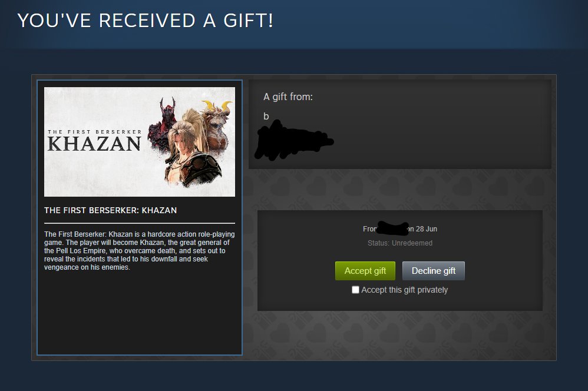
Task: Click the white divider line under the game title
Action: [x=140, y=223]
